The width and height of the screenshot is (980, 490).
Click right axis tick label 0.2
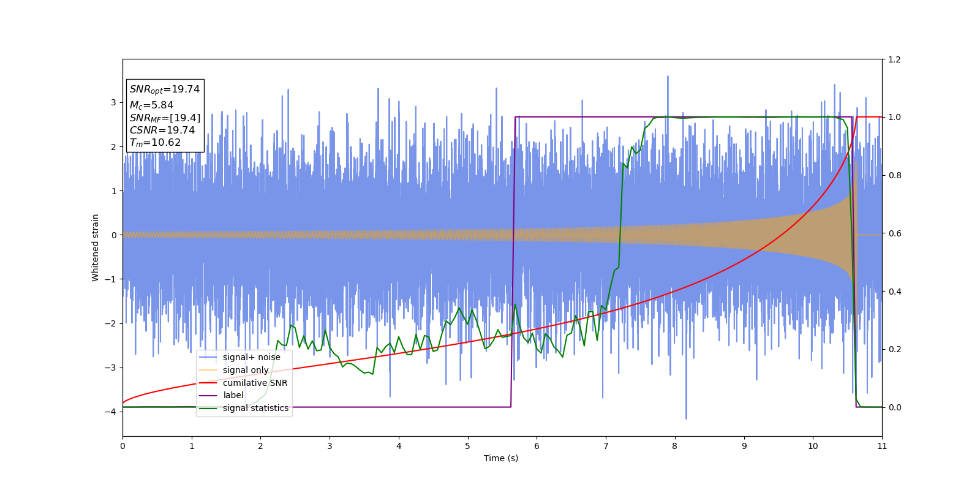point(894,349)
